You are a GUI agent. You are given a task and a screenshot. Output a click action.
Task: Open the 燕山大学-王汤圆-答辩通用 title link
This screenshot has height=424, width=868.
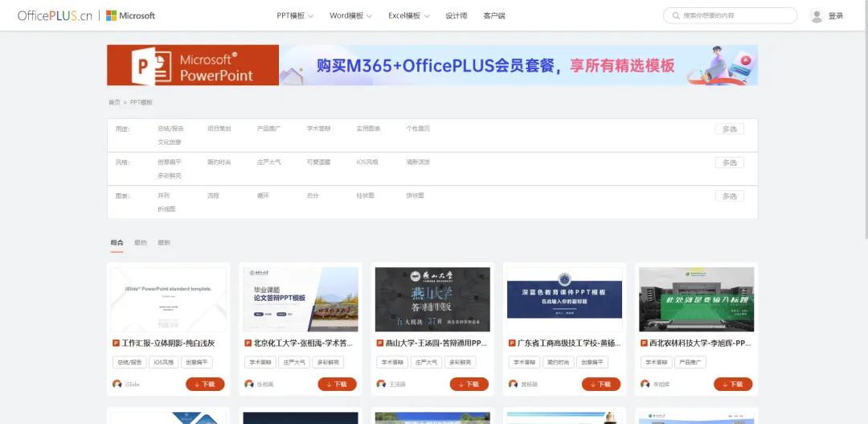[x=436, y=343]
